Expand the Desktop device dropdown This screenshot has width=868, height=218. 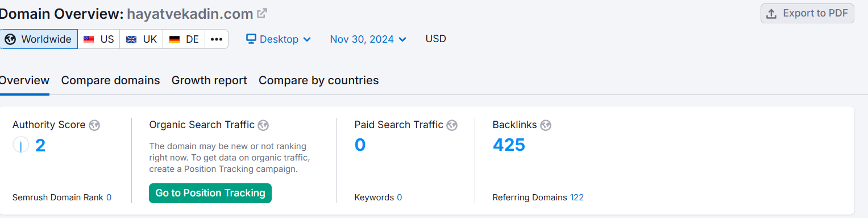pyautogui.click(x=279, y=39)
